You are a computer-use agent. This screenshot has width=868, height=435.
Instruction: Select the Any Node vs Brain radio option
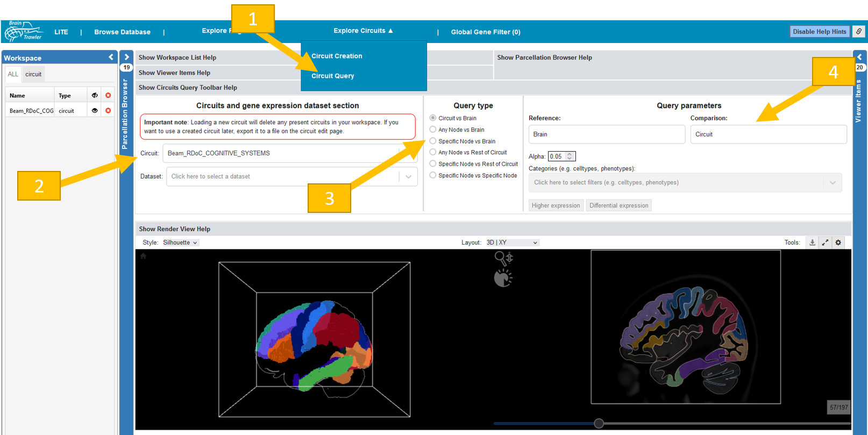pos(433,130)
